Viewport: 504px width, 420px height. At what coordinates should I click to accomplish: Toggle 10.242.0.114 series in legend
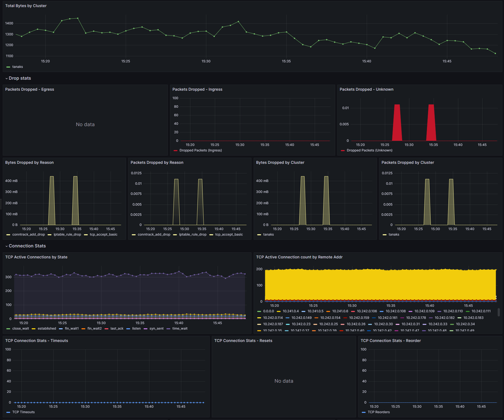(x=273, y=318)
